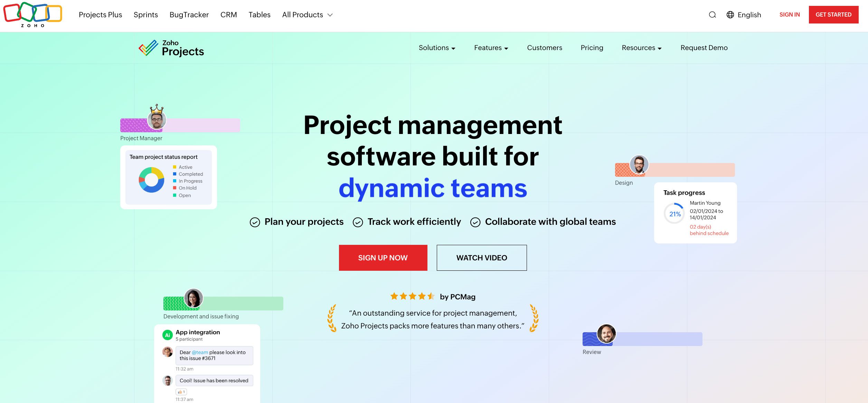Click the Task progress card heading
Image resolution: width=868 pixels, height=403 pixels.
684,193
